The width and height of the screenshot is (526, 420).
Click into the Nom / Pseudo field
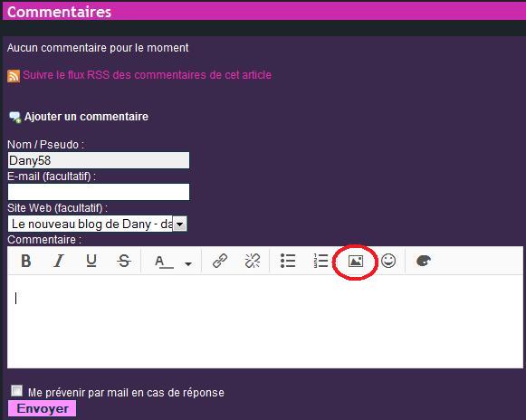[99, 160]
